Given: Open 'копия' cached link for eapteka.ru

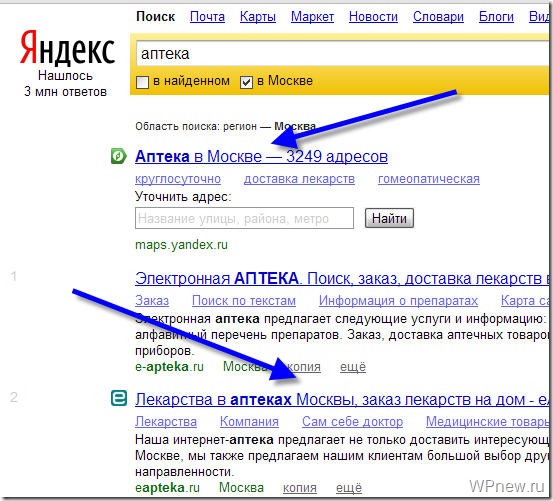Looking at the screenshot, I should (299, 488).
